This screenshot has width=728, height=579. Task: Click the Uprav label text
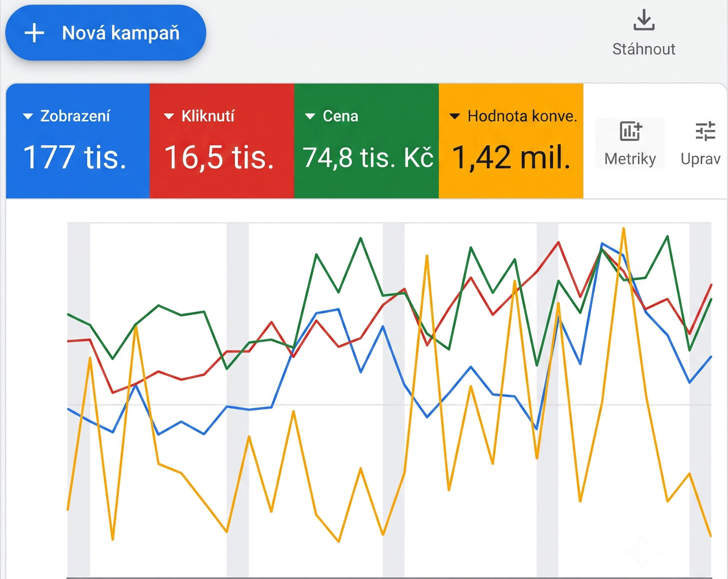701,159
